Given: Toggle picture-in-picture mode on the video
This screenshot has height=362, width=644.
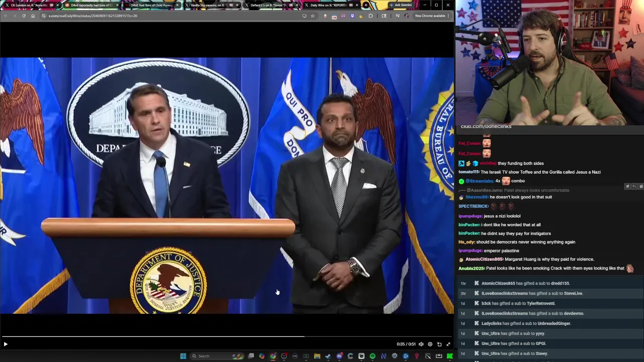Looking at the screenshot, I should [x=439, y=344].
